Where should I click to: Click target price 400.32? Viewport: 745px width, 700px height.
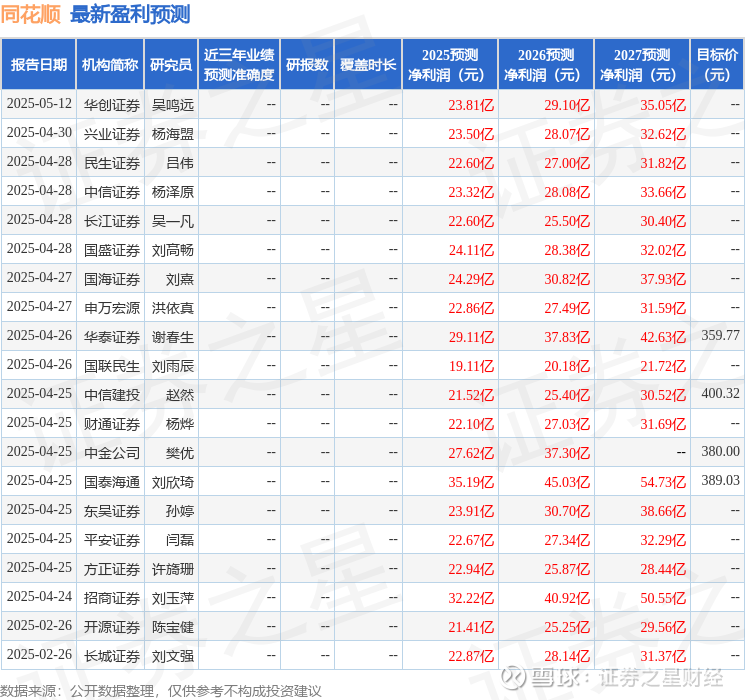click(720, 393)
